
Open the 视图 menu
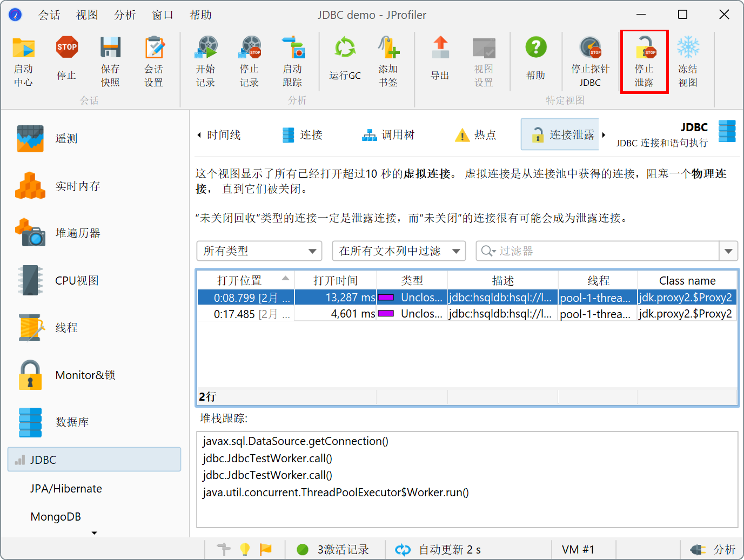pos(87,15)
